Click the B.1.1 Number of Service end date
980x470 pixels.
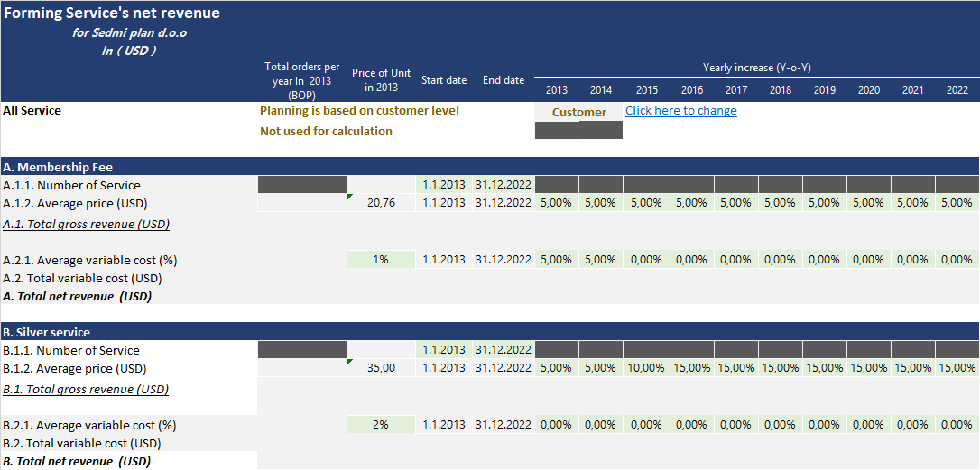tap(504, 350)
